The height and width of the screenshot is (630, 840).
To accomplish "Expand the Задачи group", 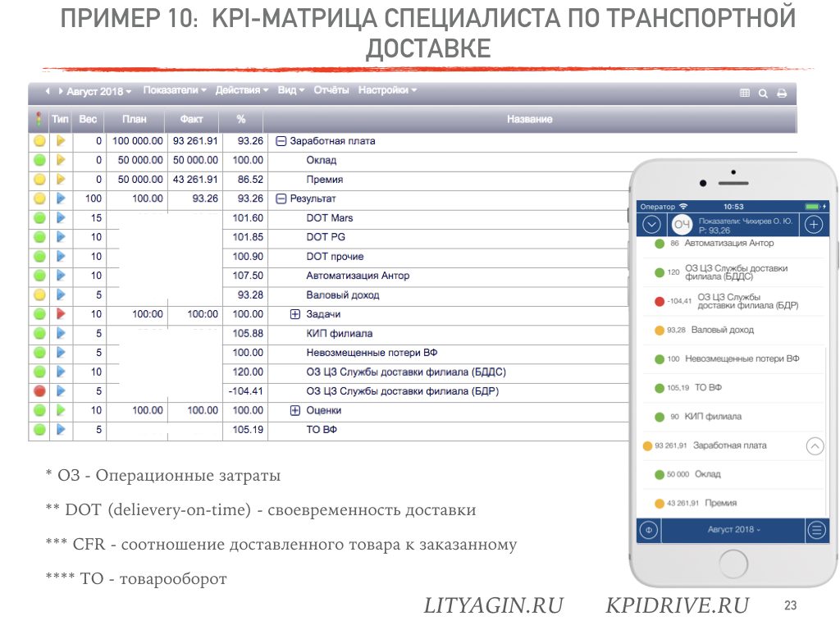I will tap(294, 314).
